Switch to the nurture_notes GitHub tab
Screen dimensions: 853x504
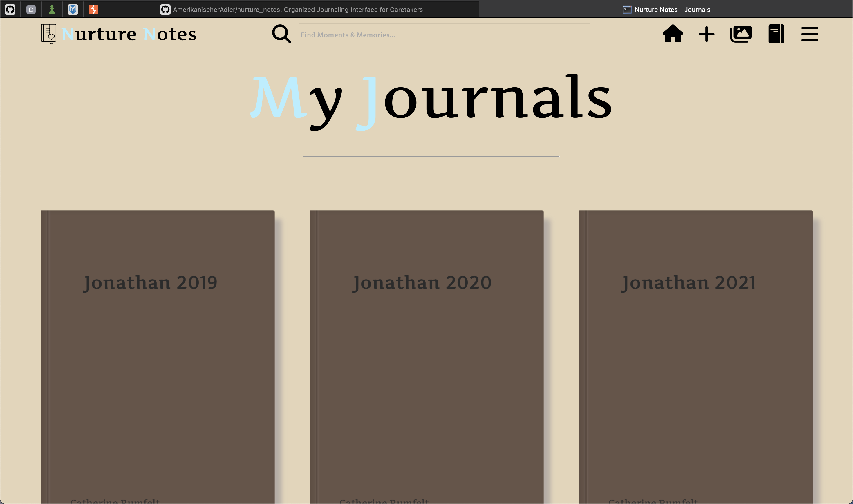[292, 10]
